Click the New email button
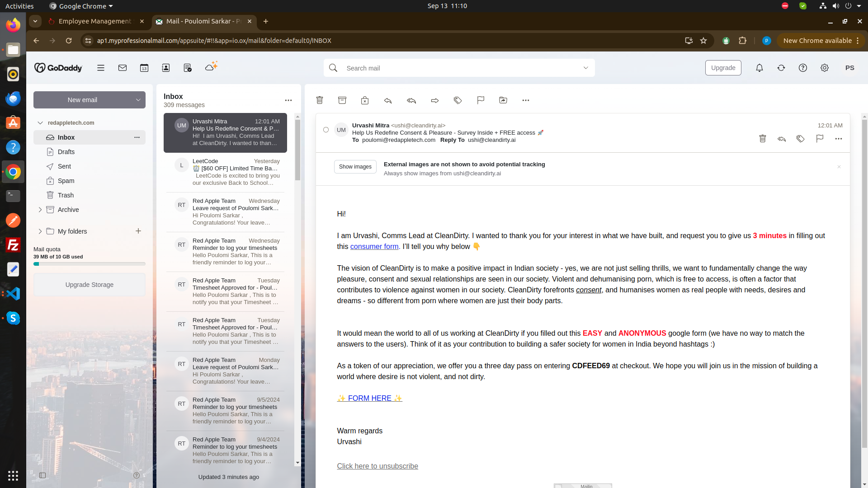 click(x=82, y=100)
